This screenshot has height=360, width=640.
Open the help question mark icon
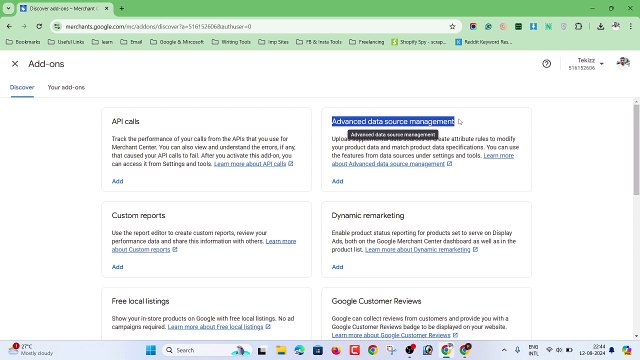547,64
